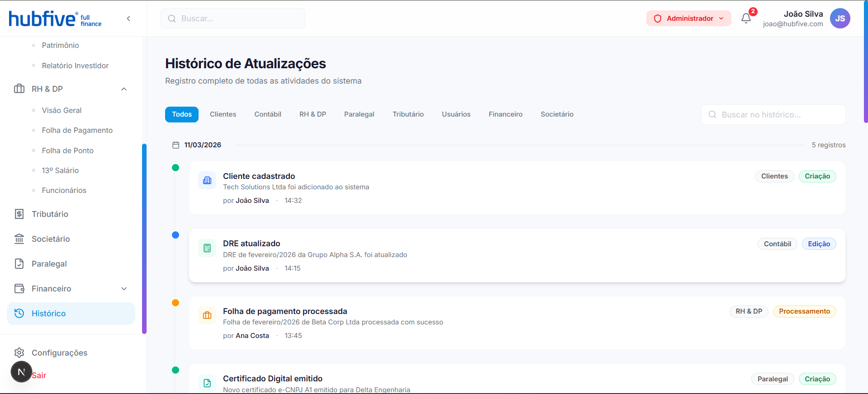Click the Configurações gear icon
868x394 pixels.
19,353
